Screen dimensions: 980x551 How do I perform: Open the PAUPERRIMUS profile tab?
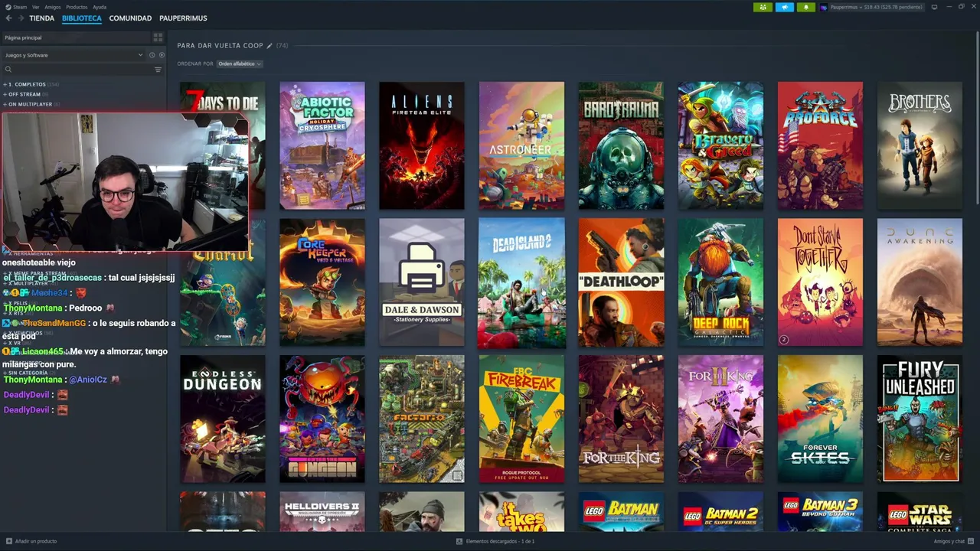(x=183, y=18)
